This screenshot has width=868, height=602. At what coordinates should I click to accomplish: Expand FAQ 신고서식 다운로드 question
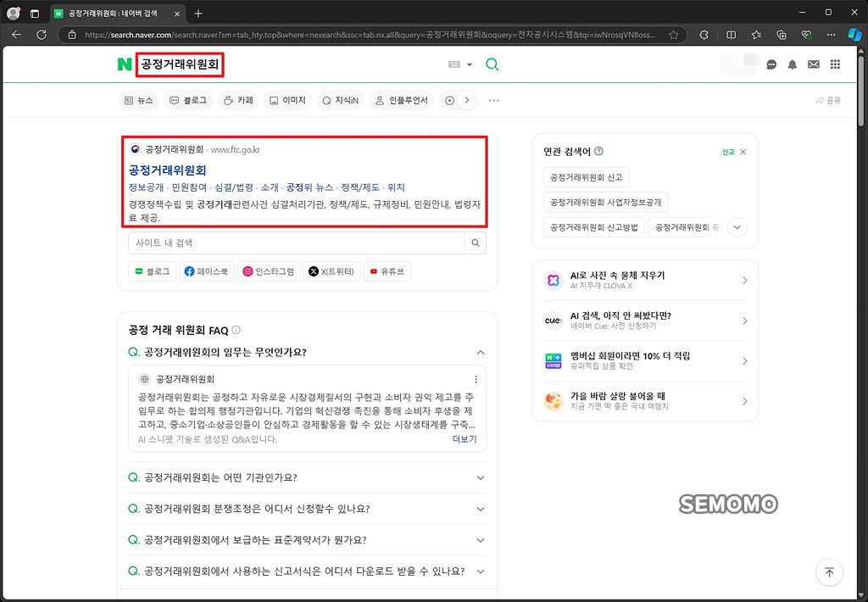[481, 571]
